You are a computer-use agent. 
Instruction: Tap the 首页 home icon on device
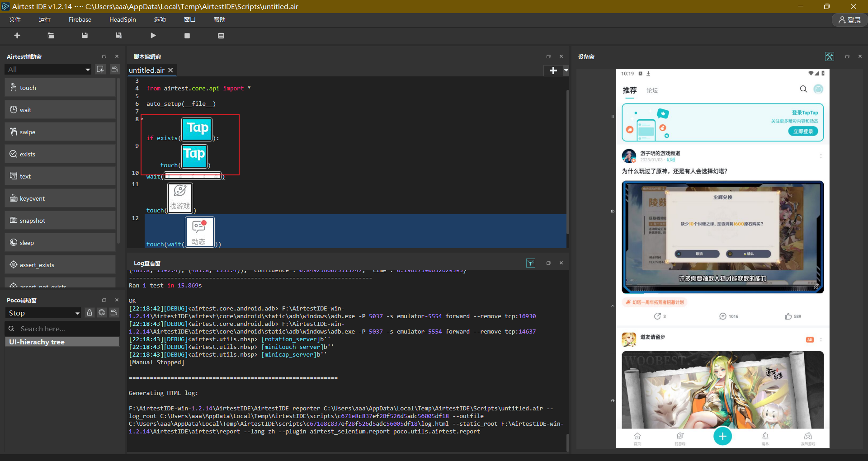[637, 438]
